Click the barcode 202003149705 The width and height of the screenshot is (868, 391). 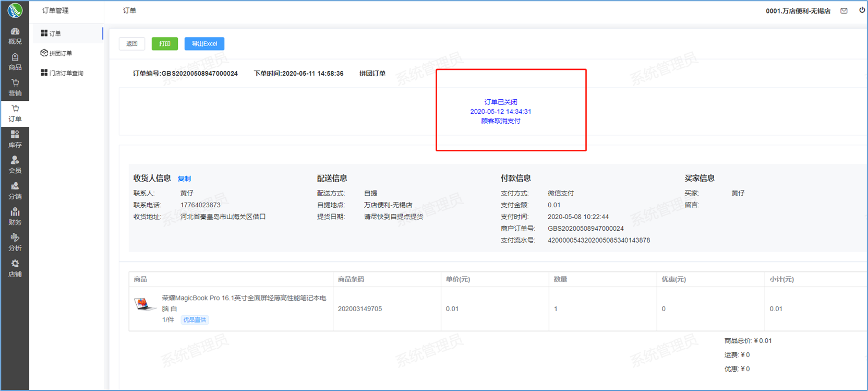tap(360, 309)
